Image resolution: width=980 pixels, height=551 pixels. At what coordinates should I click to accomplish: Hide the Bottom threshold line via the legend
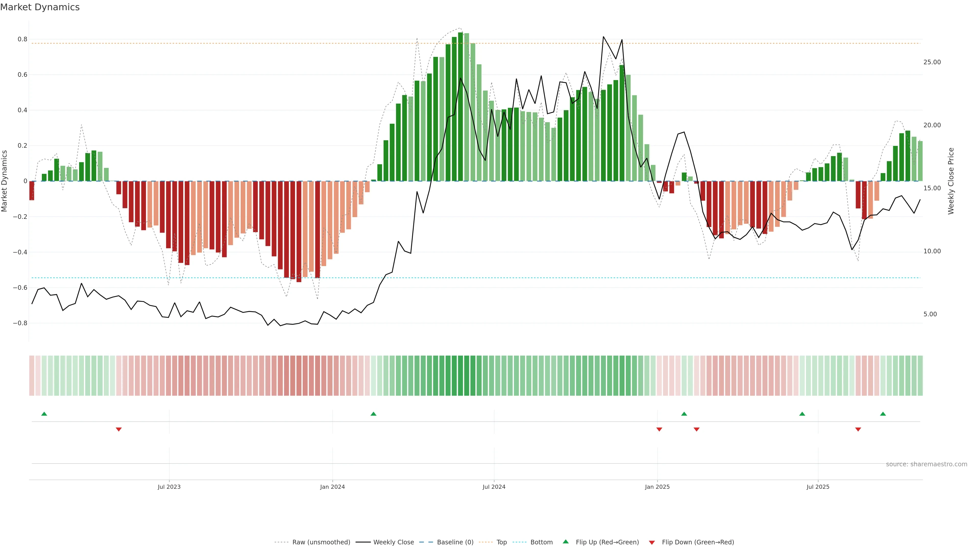541,542
